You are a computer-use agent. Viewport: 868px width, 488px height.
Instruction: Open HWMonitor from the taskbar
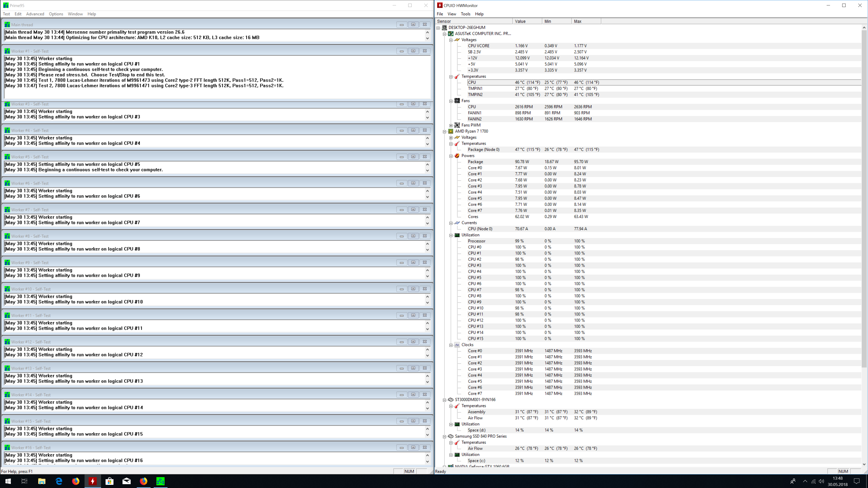(92, 481)
